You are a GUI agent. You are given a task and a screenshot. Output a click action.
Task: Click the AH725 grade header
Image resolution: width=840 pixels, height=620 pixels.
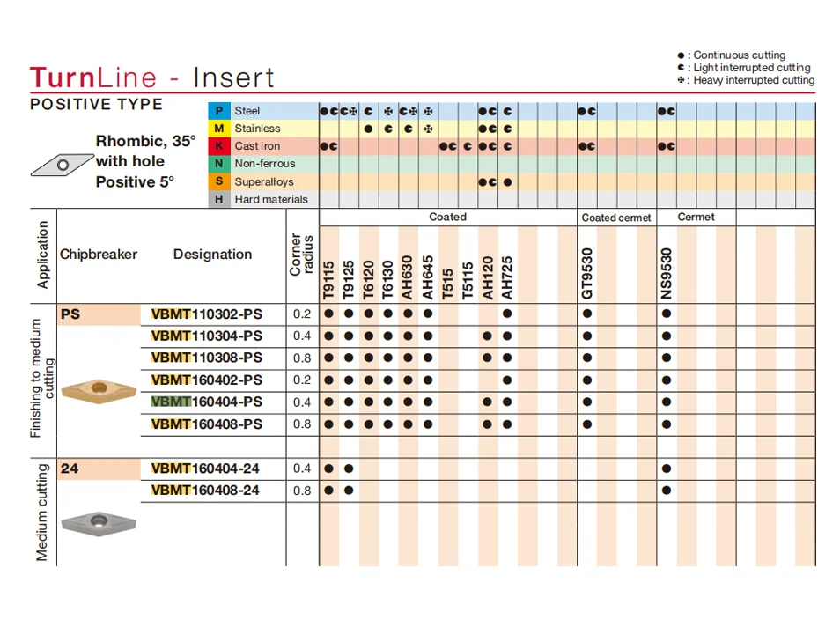tap(507, 277)
